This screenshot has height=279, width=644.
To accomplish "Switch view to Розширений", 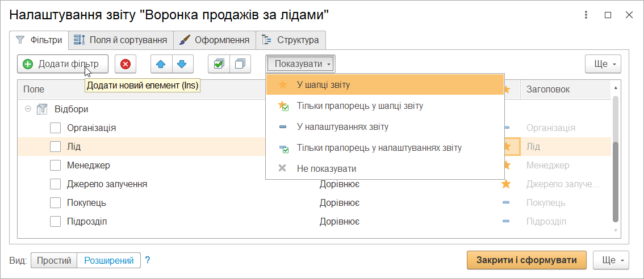I will 109,260.
